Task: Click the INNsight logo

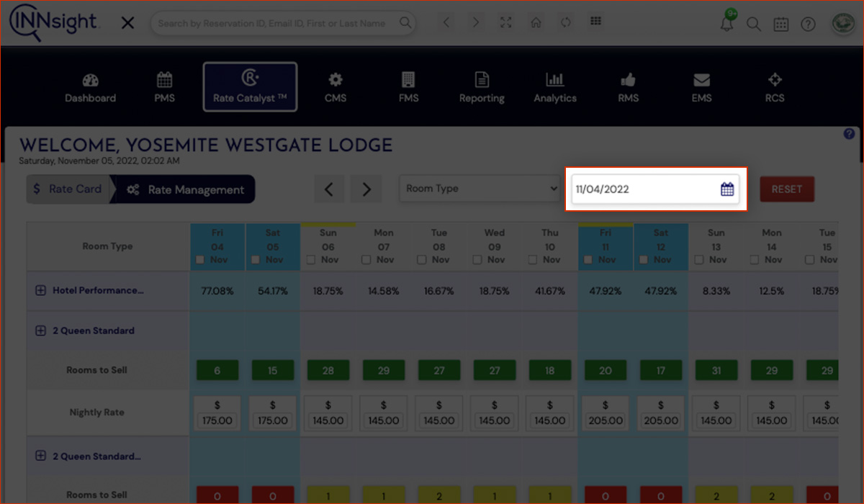Action: coord(53,22)
